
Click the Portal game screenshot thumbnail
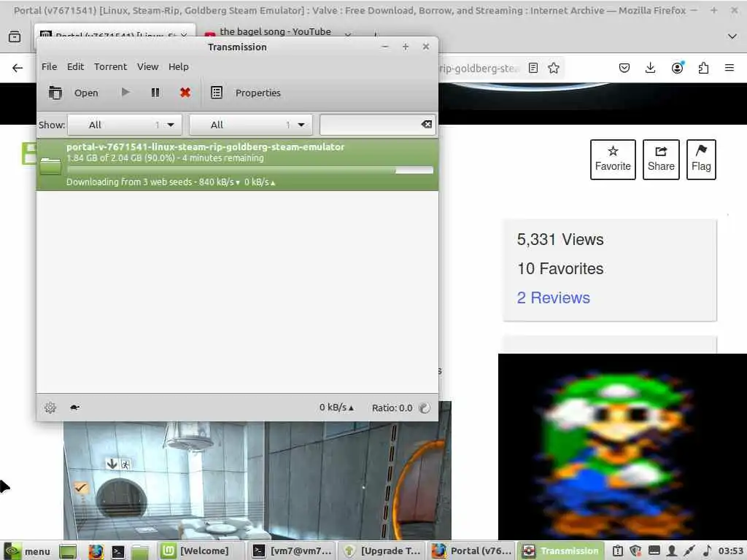(258, 481)
